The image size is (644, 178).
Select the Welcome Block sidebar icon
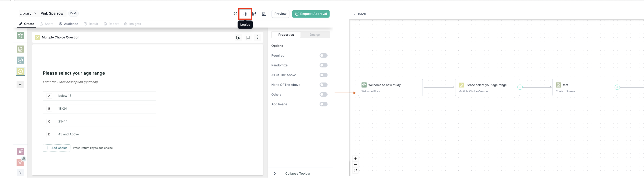click(x=21, y=36)
